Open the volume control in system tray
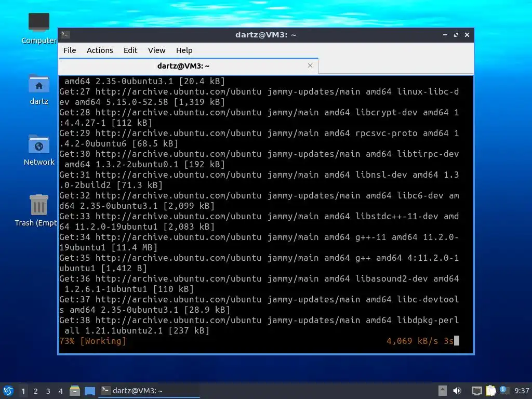The width and height of the screenshot is (532, 399). point(457,391)
